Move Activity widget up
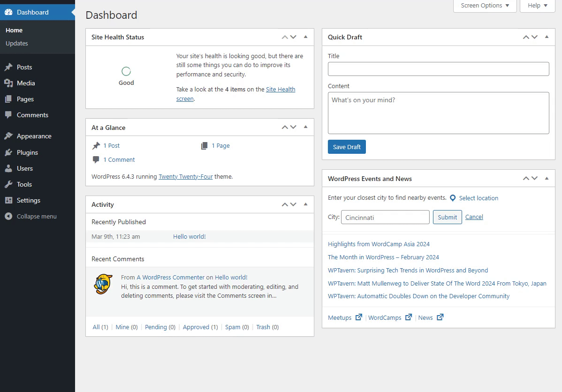 [285, 204]
